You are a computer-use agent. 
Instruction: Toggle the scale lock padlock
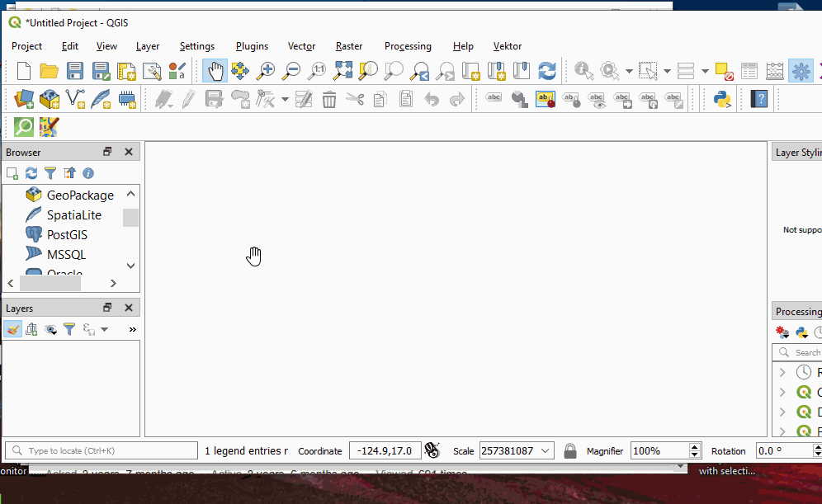point(569,450)
